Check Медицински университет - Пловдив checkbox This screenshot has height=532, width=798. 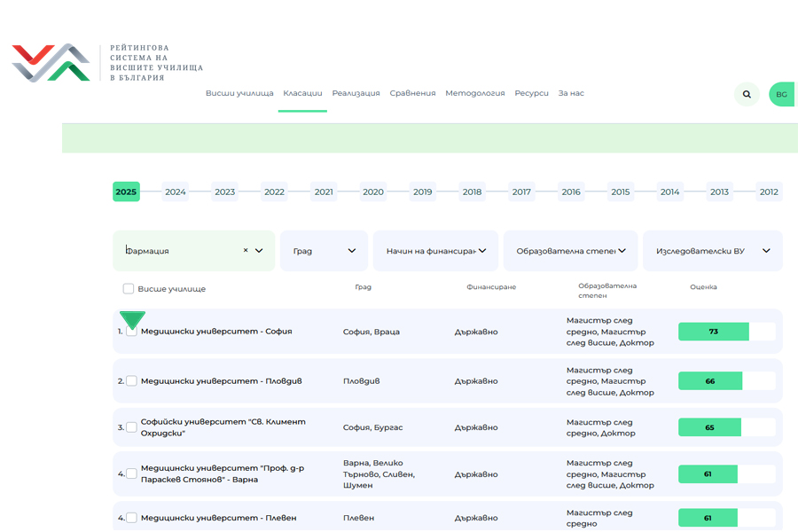[x=131, y=381]
